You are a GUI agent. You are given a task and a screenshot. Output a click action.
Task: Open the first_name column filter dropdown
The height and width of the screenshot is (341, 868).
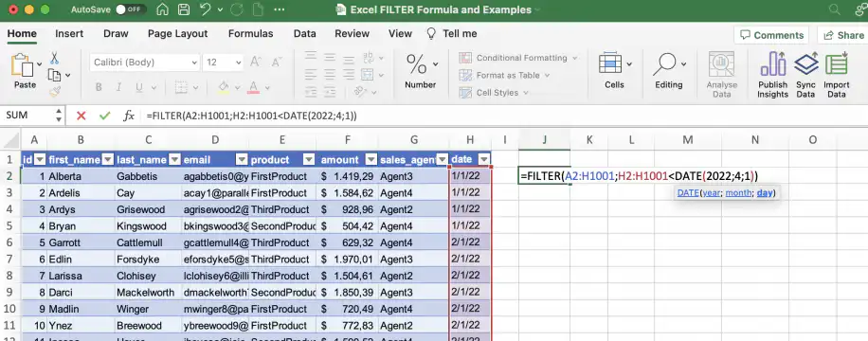click(107, 160)
